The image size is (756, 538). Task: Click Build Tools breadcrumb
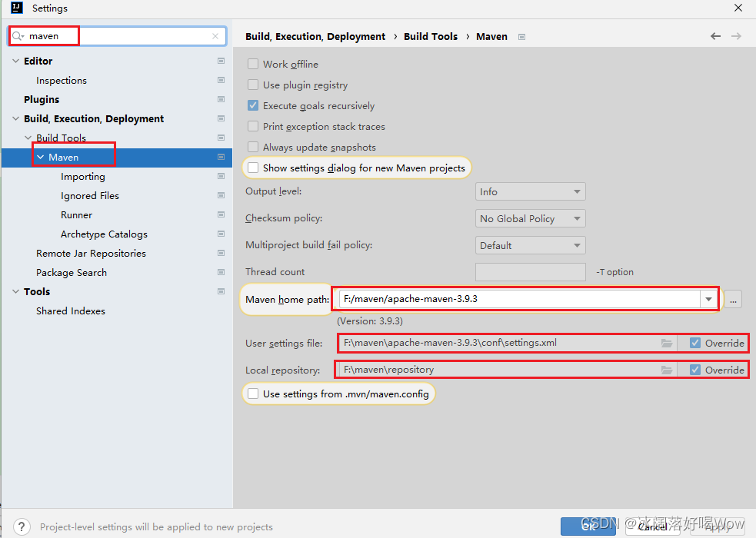coord(431,37)
